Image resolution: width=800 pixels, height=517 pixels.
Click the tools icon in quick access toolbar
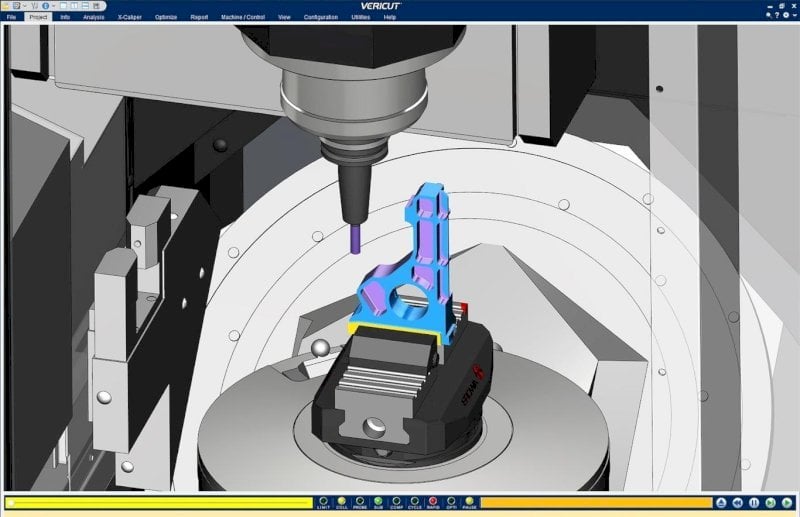pyautogui.click(x=34, y=6)
